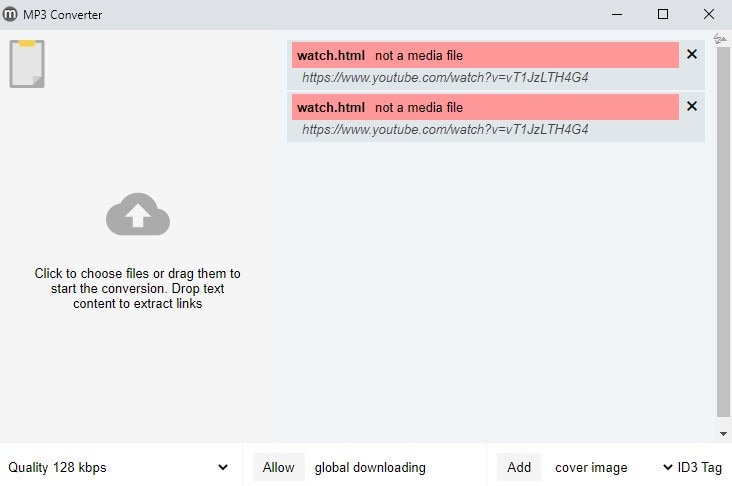Click the 'Click to choose files' drop area text
The height and width of the screenshot is (486, 732).
click(138, 288)
